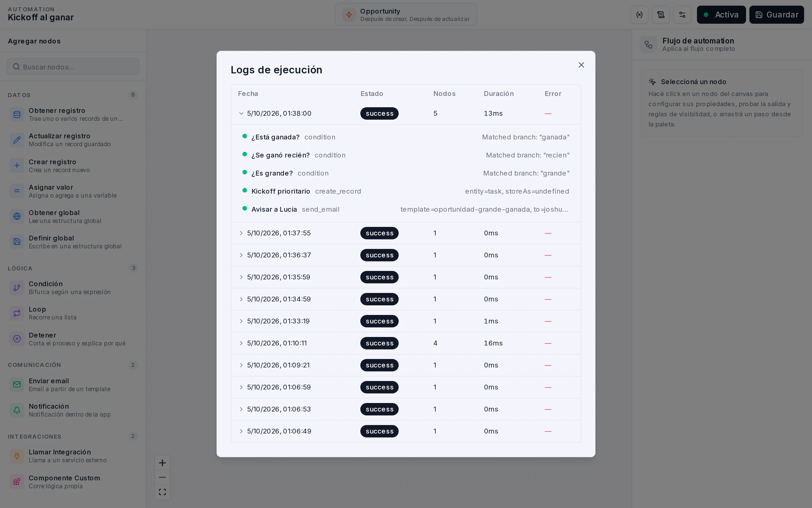Click the Crear registro plus icon

click(x=17, y=165)
